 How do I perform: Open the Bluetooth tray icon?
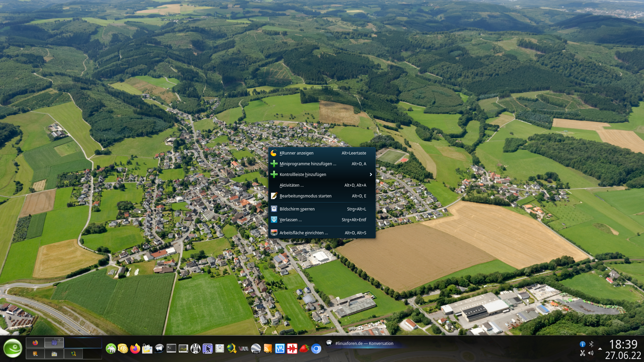591,344
